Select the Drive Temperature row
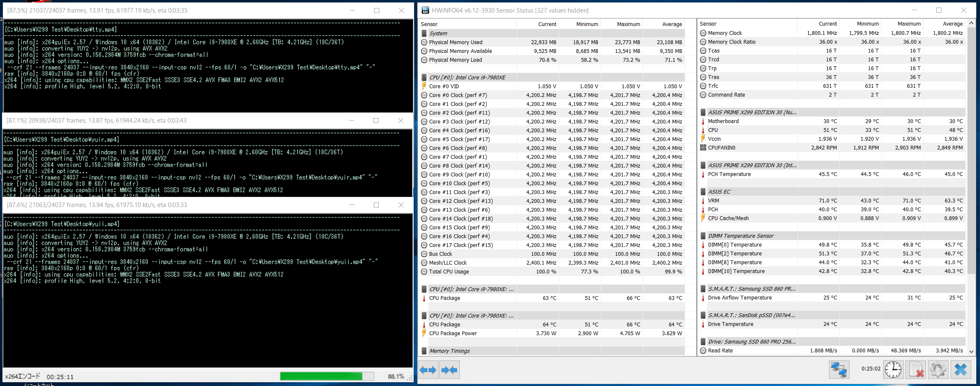The height and width of the screenshot is (386, 980). [x=831, y=324]
